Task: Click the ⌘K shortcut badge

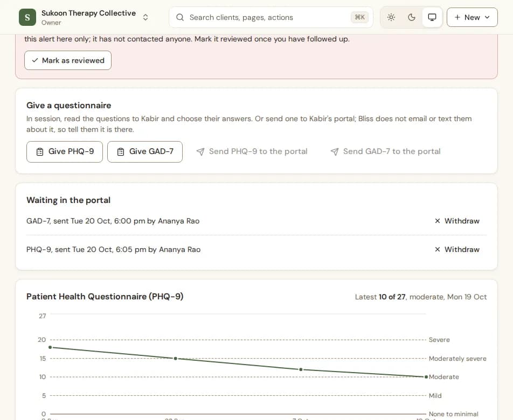Action: 359,17
